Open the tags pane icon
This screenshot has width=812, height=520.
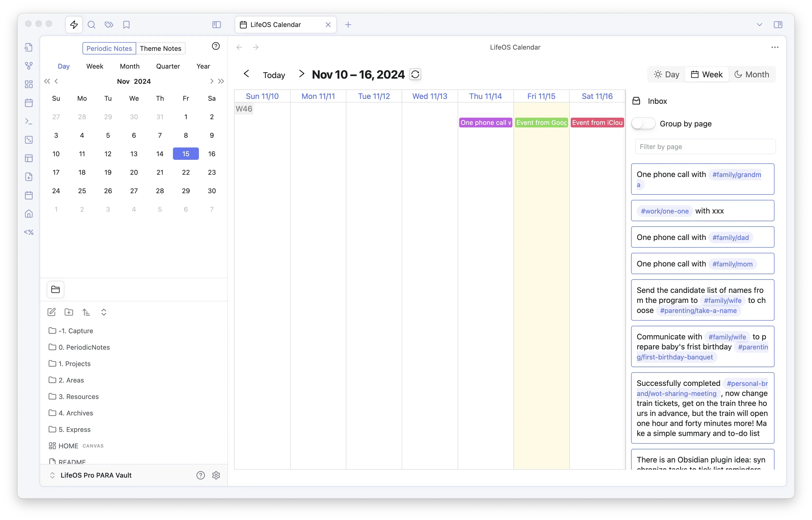point(109,25)
